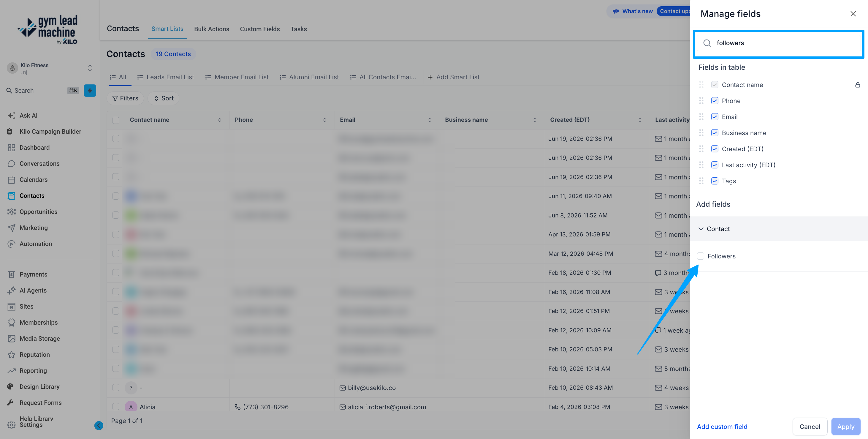
Task: Open the Sort dropdown
Action: [164, 98]
